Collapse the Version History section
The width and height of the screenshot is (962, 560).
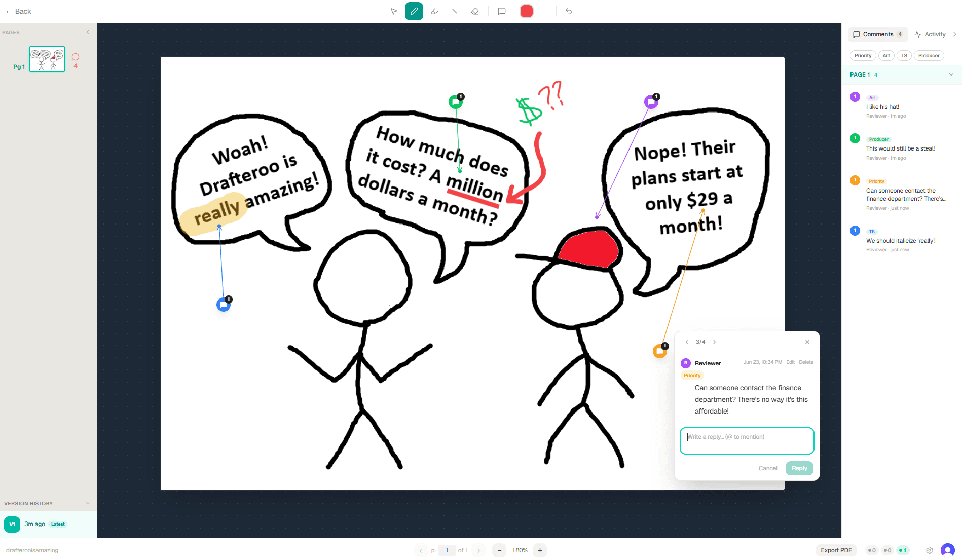[x=88, y=503]
